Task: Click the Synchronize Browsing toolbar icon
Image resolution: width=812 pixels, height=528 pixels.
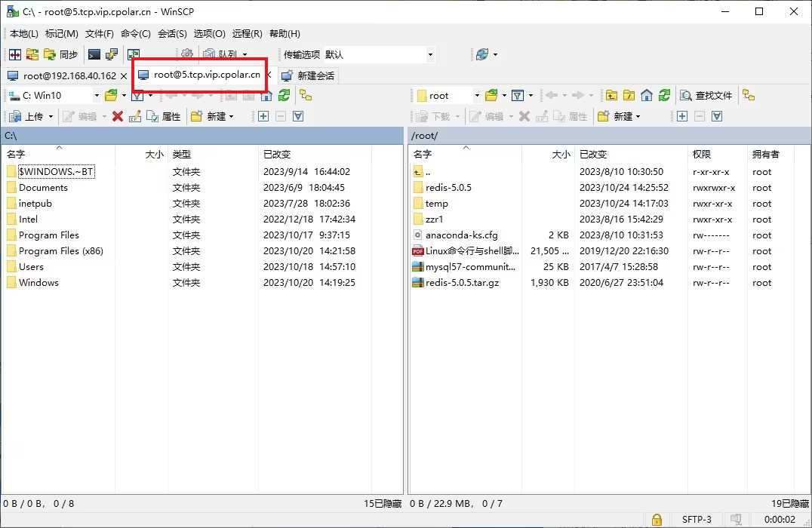Action: (x=32, y=54)
